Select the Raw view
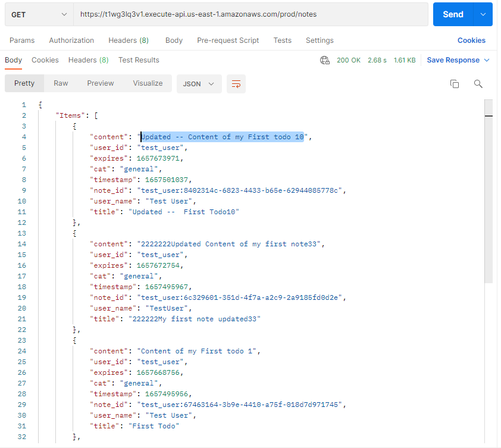 click(x=61, y=83)
